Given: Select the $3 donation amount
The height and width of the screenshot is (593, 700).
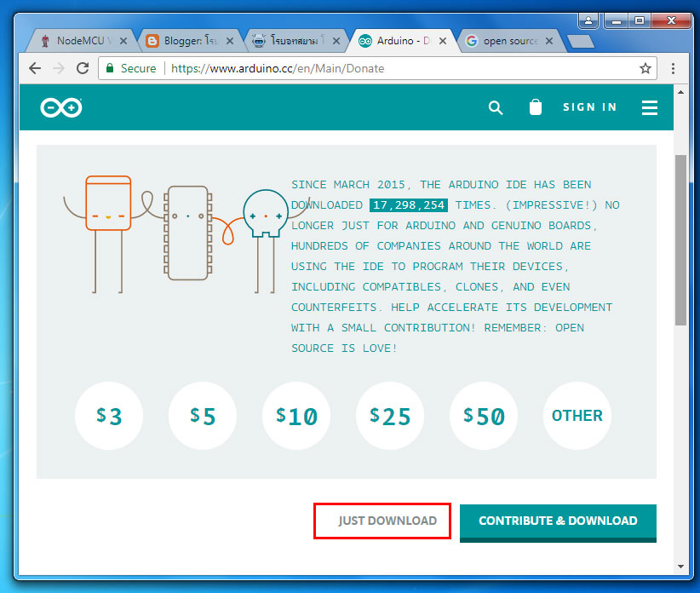Looking at the screenshot, I should pos(109,415).
